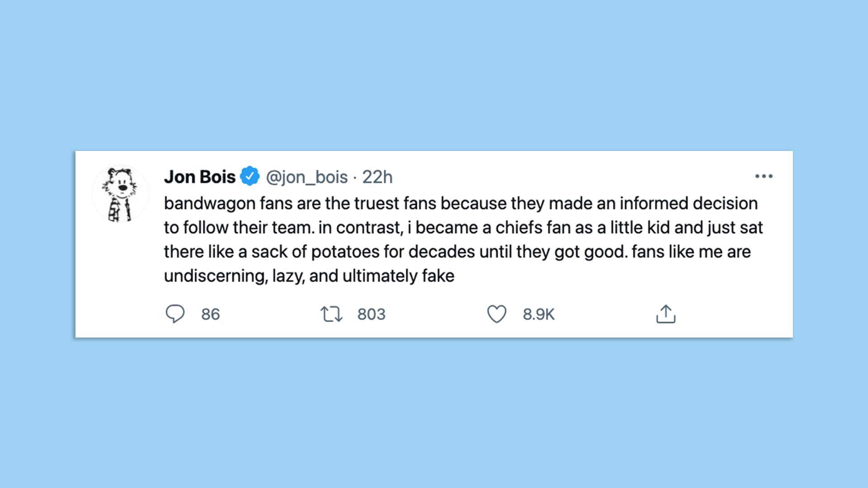The image size is (868, 488).
Task: View the 8.9K likes count
Action: point(538,314)
